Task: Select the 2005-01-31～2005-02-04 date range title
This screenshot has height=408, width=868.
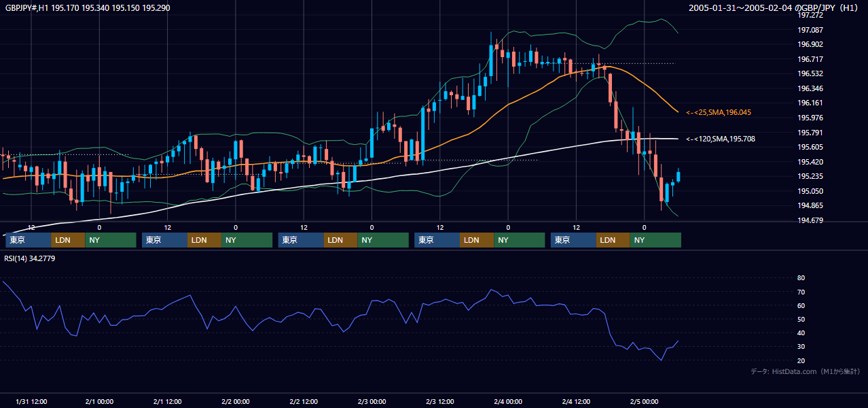Action: coord(774,8)
